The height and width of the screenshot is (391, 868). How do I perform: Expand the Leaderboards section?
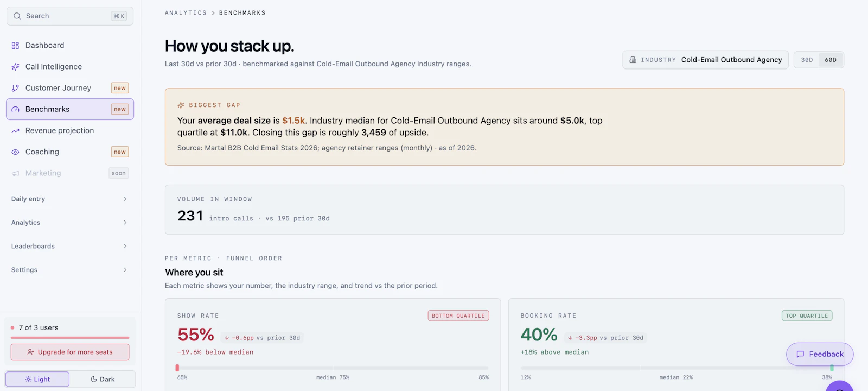point(69,246)
